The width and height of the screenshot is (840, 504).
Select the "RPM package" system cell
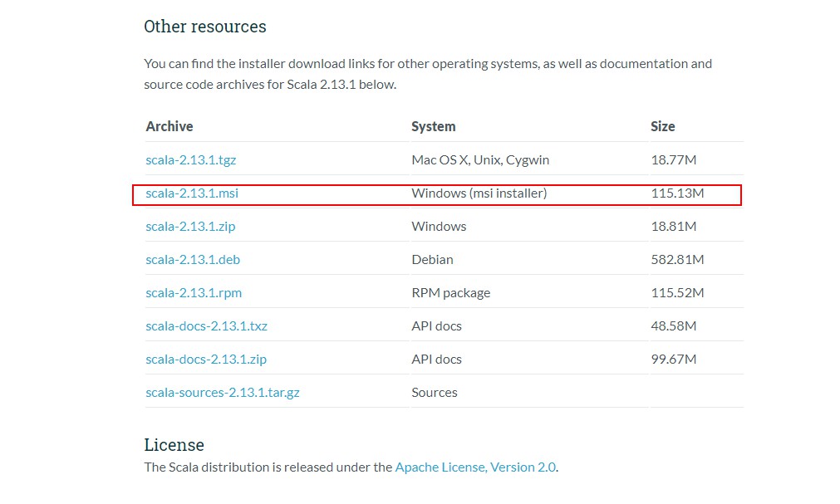point(450,293)
